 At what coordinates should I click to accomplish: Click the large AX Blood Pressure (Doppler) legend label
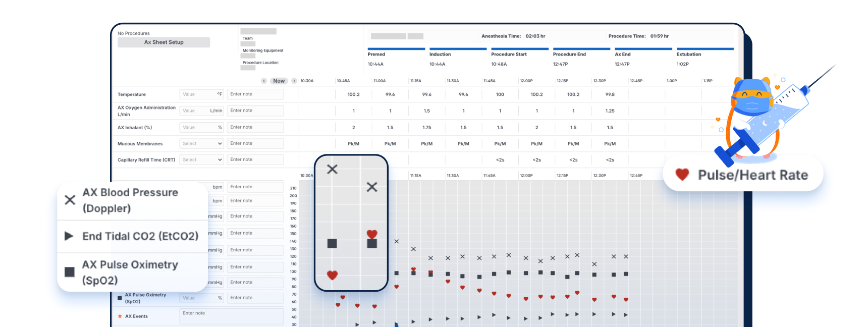(130, 200)
